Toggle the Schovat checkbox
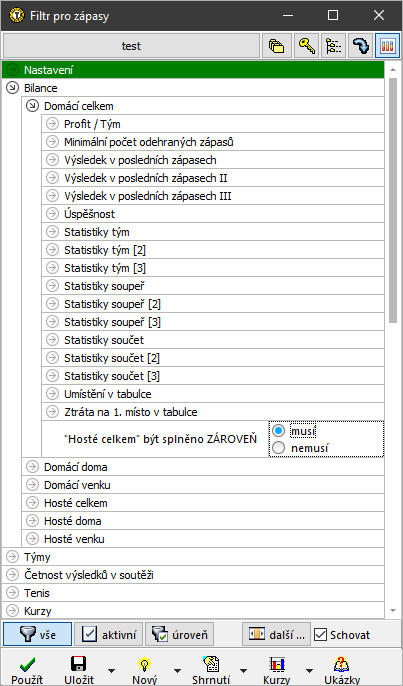Viewport: 403px width, 686px height. pos(321,635)
